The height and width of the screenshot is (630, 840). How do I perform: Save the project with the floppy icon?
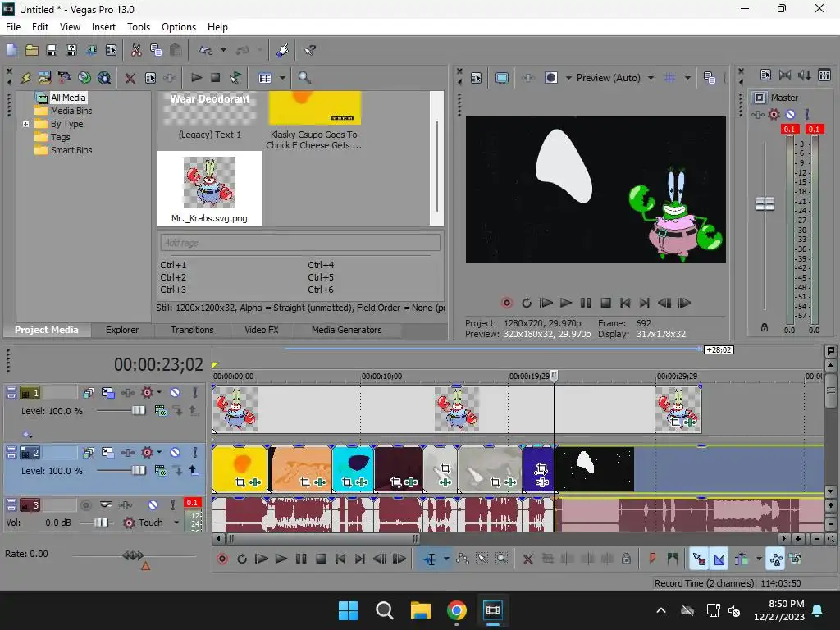52,50
